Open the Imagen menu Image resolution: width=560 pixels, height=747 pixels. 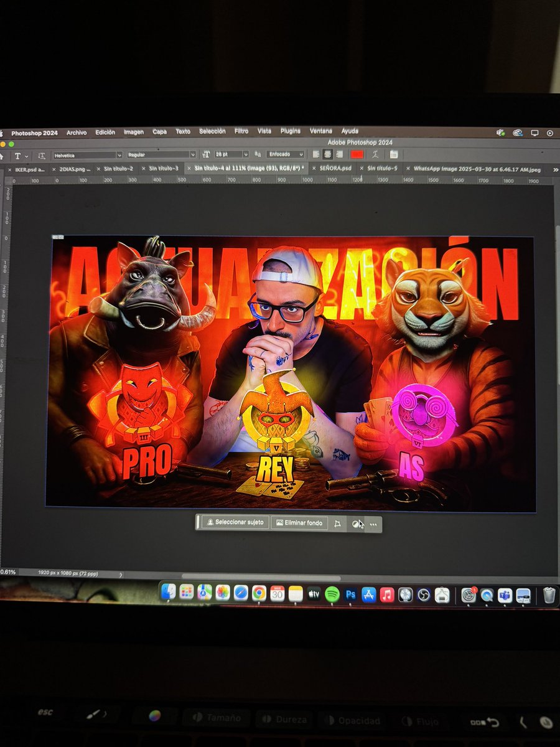pyautogui.click(x=134, y=132)
